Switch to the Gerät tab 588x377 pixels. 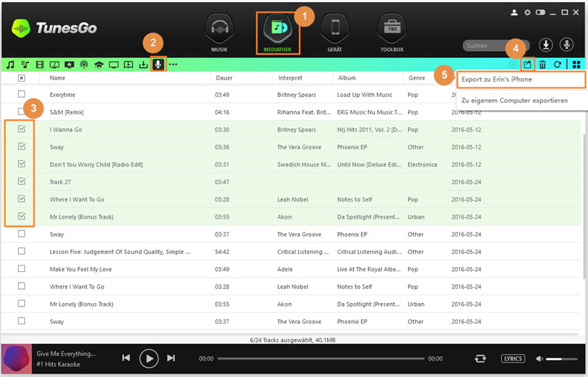[x=335, y=34]
